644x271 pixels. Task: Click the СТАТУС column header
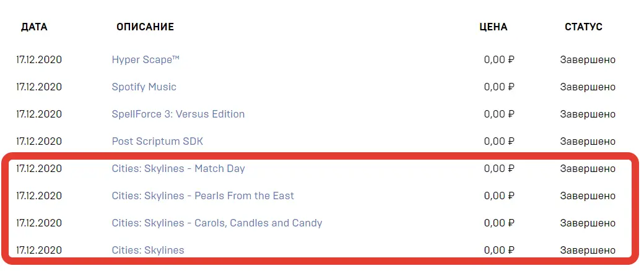coord(583,27)
